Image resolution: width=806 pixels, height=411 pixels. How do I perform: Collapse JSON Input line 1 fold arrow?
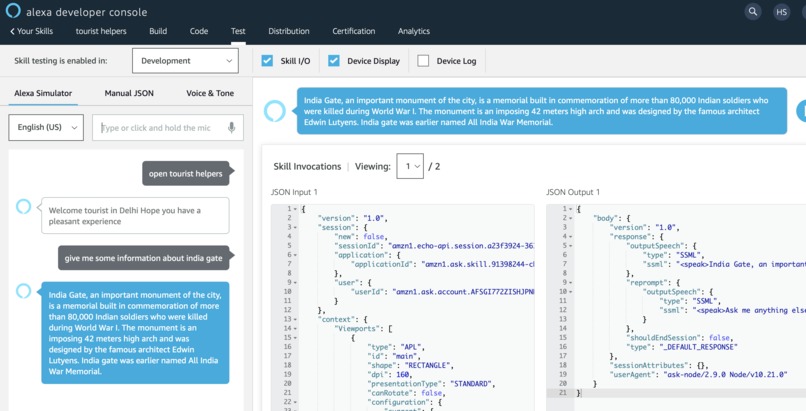click(296, 209)
